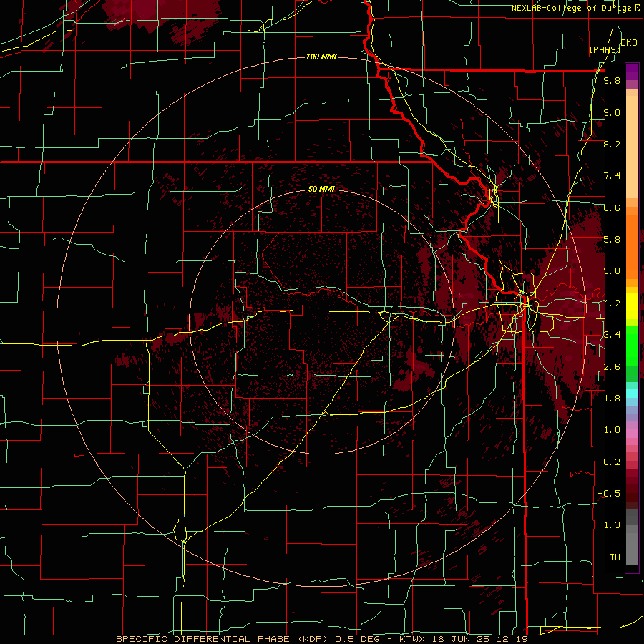The image size is (644, 644).
Task: Click the 1.0 value on the color scale
Action: pos(612,430)
